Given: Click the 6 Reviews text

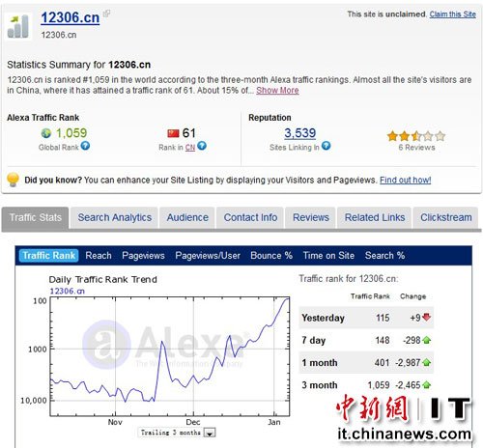Looking at the screenshot, I should tap(416, 148).
